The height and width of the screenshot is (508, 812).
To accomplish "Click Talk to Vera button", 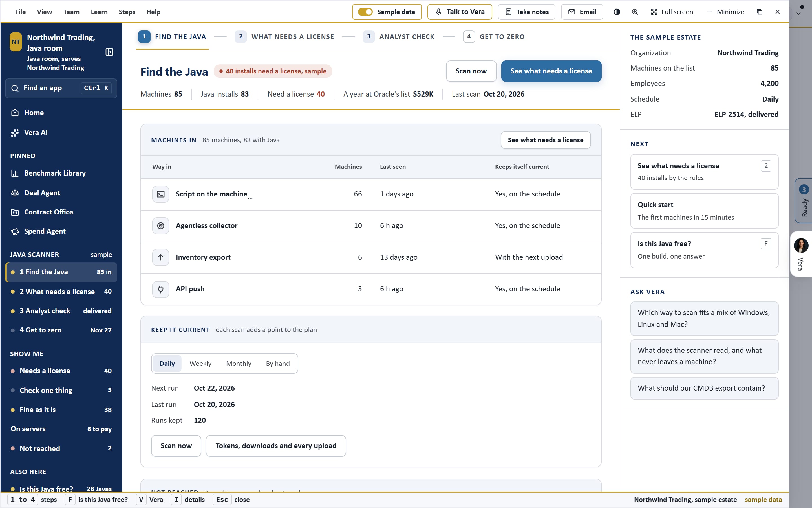I will tap(460, 12).
